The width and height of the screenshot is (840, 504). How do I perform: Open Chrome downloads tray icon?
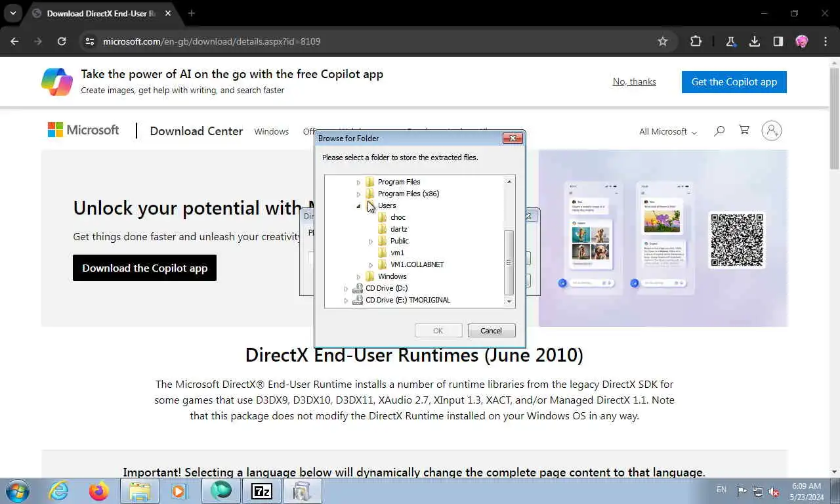pyautogui.click(x=754, y=41)
